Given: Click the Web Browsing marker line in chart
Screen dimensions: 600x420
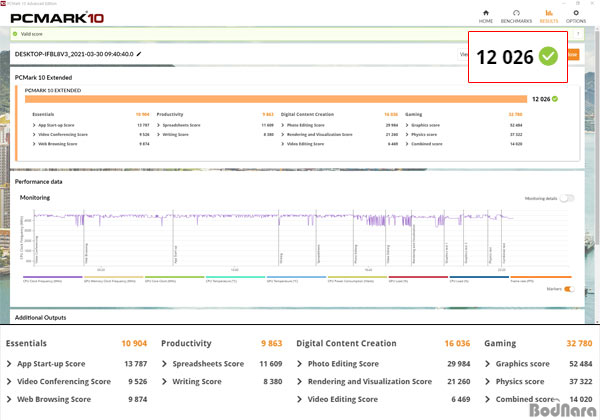Looking at the screenshot, I should click(84, 237).
